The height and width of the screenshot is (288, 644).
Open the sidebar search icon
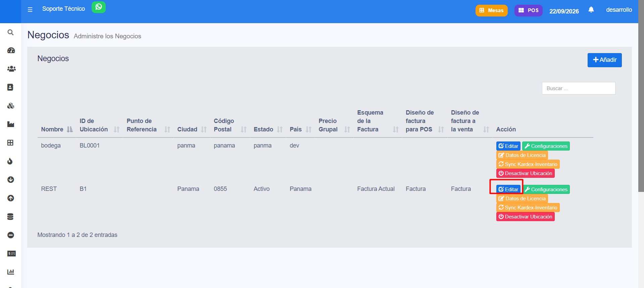point(11,32)
